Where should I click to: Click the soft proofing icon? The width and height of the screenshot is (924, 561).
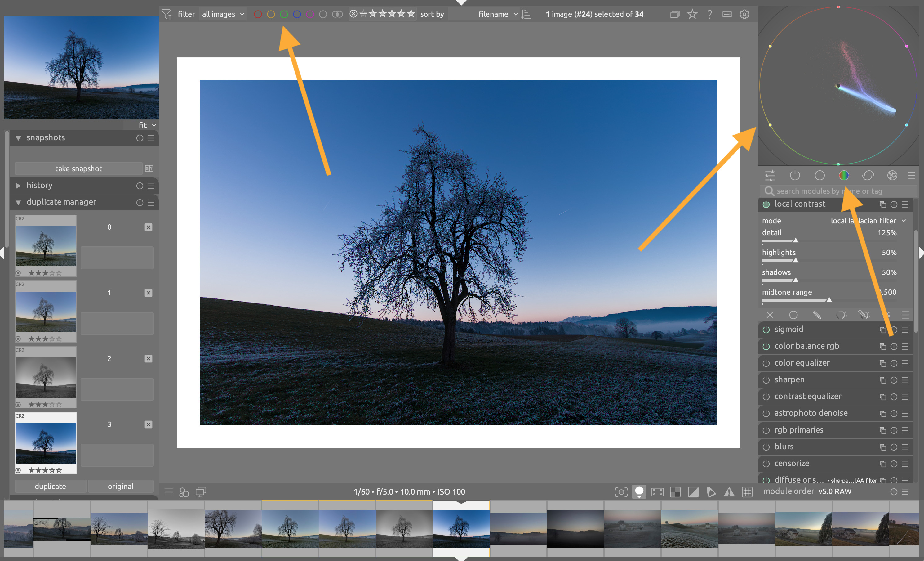click(711, 491)
